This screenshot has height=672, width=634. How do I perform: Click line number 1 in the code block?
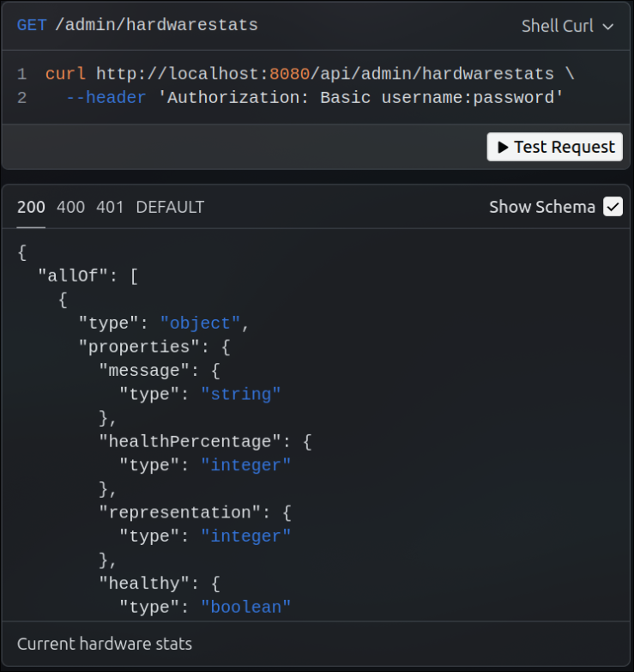click(x=22, y=74)
